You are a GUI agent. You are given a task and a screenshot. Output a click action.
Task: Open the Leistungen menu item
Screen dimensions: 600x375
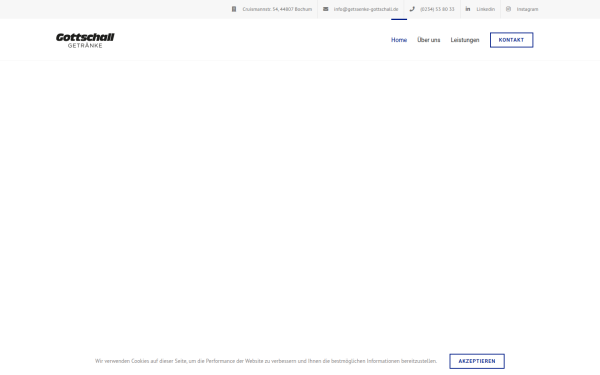tap(465, 40)
